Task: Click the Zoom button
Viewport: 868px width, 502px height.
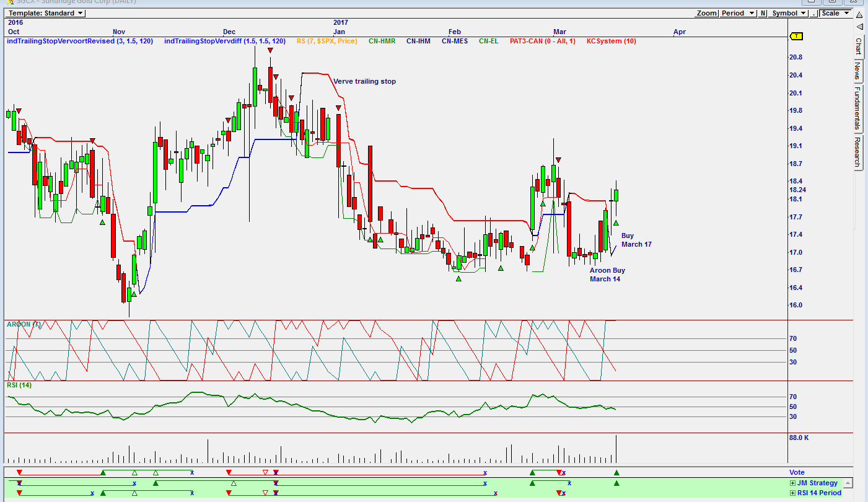Action: pyautogui.click(x=706, y=13)
